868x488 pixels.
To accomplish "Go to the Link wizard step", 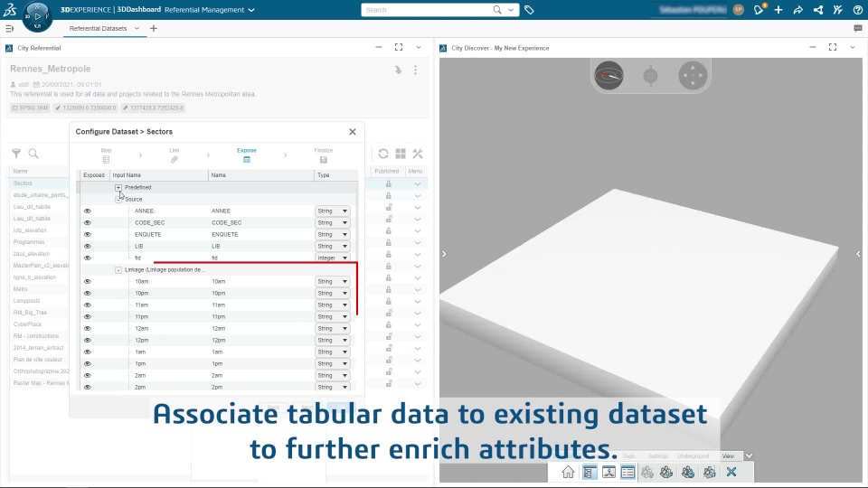I will (175, 155).
